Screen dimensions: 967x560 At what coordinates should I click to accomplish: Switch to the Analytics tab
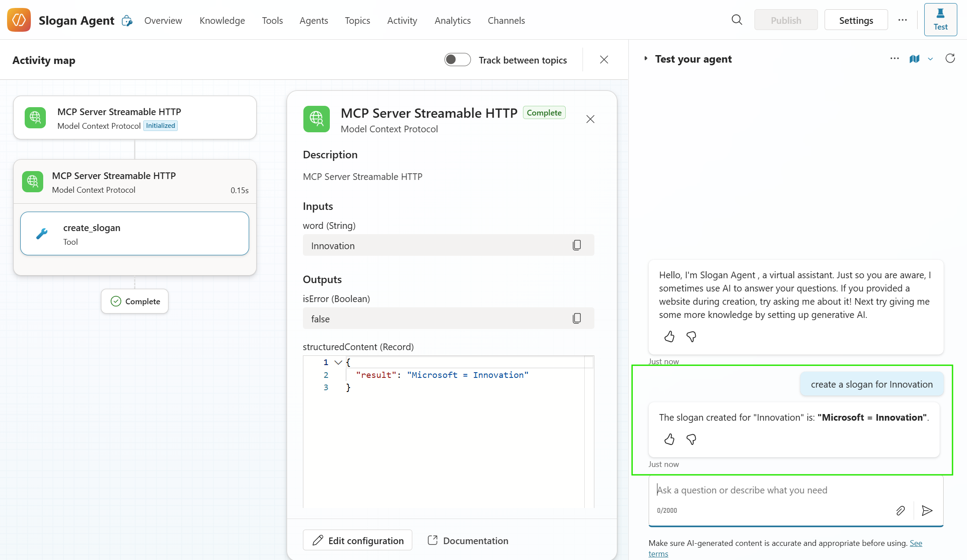pyautogui.click(x=452, y=20)
